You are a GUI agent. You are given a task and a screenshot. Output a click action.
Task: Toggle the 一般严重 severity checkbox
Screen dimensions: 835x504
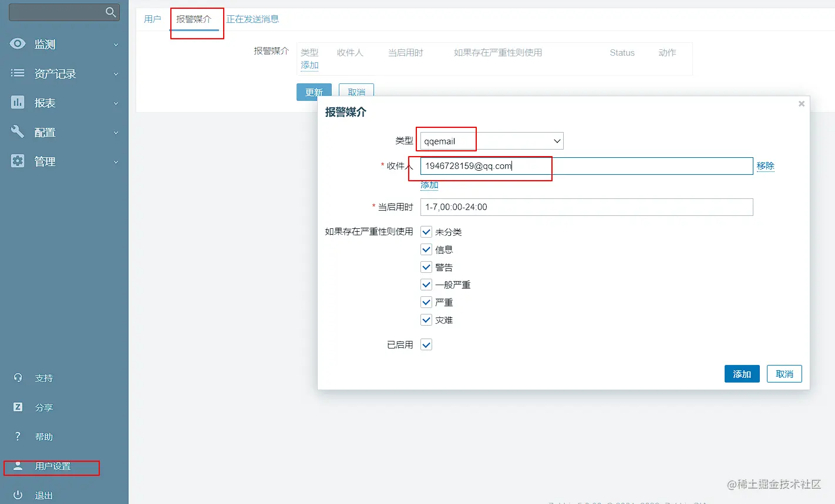(426, 285)
